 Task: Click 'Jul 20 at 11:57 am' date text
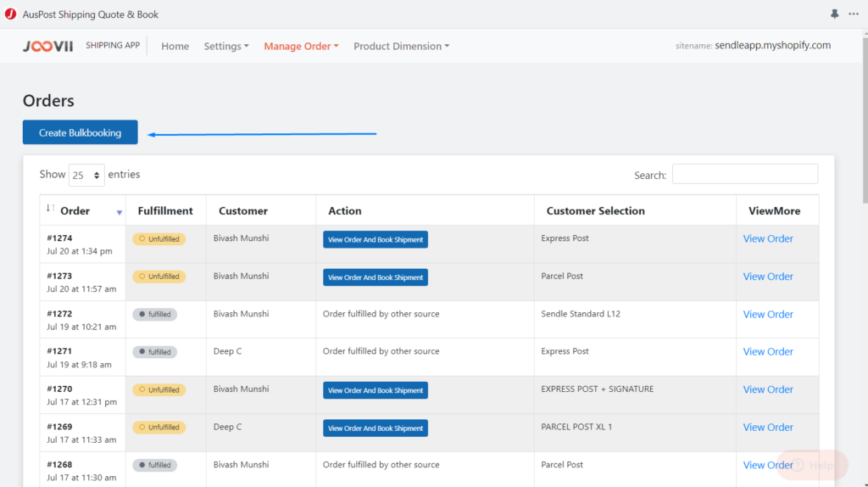coord(81,288)
